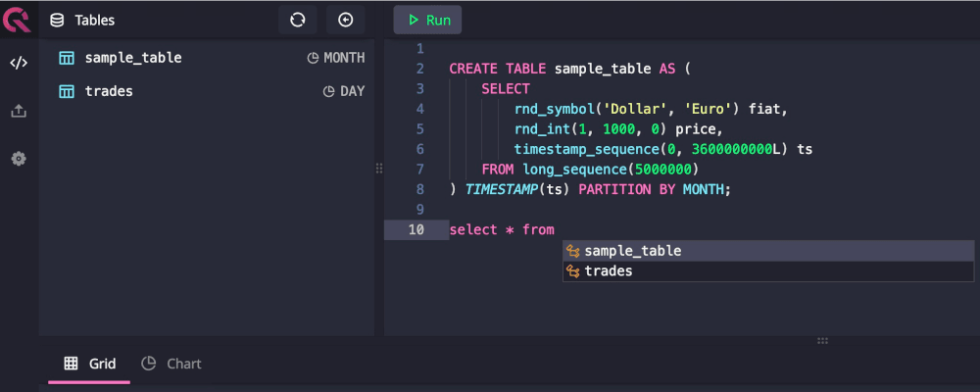The image size is (980, 392).
Task: Click the vertical splitter handle beside the editor
Action: coord(379,169)
